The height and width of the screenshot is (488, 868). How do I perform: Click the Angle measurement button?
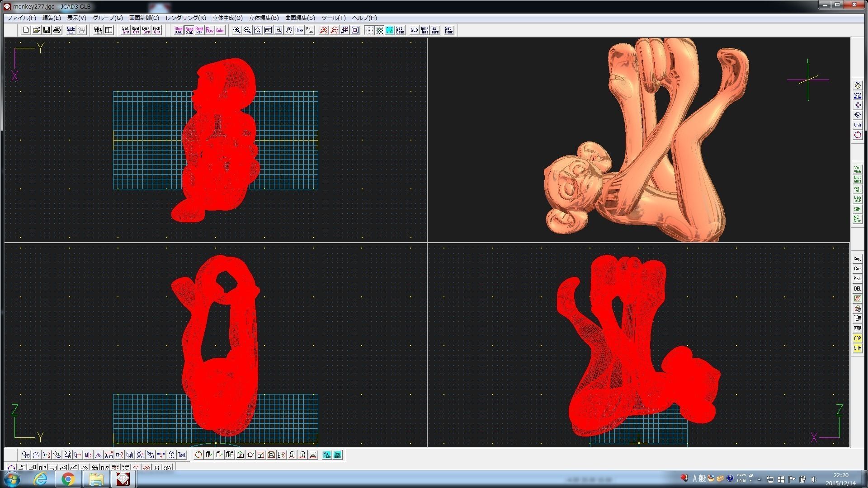(857, 189)
